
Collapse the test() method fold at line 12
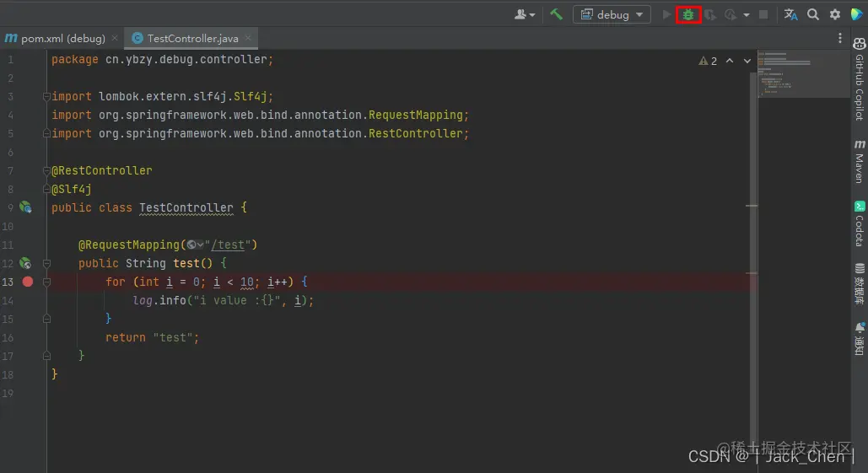(46, 263)
